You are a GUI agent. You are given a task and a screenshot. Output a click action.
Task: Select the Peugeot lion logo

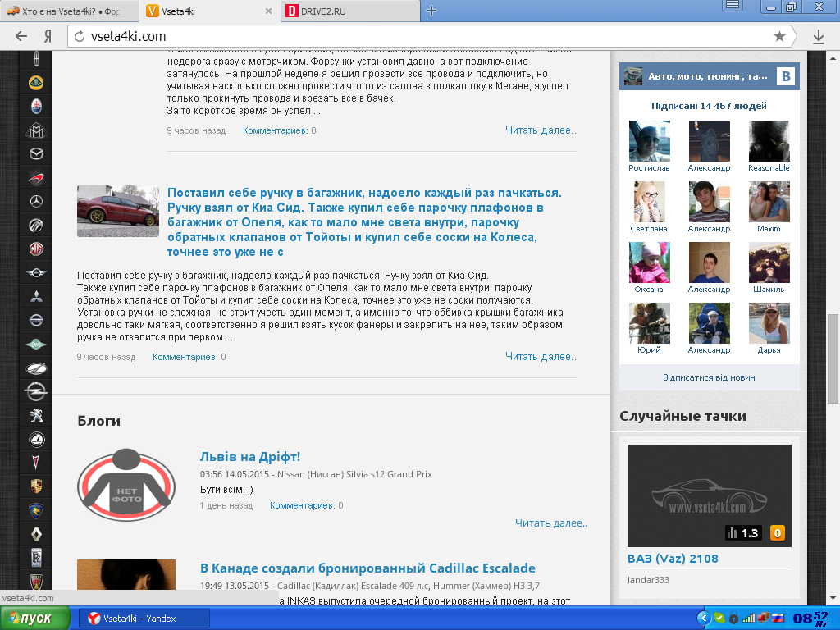coord(36,416)
